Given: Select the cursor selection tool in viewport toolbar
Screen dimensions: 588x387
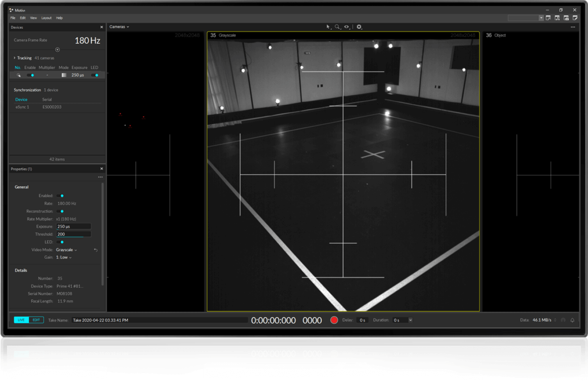Looking at the screenshot, I should [x=328, y=27].
